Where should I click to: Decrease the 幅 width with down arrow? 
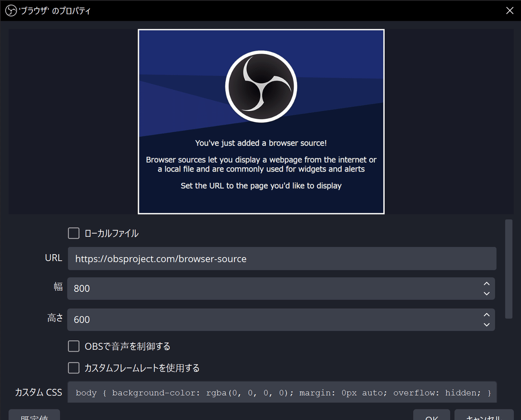pyautogui.click(x=487, y=294)
